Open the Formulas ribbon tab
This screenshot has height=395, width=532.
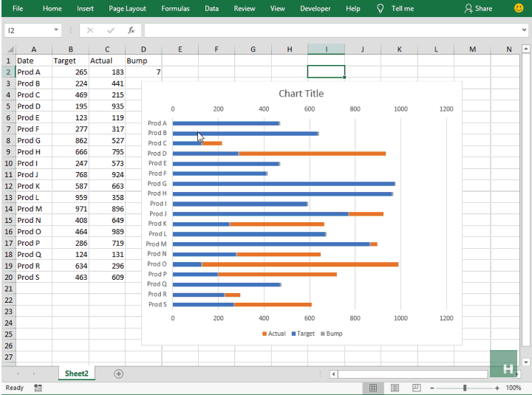[175, 8]
